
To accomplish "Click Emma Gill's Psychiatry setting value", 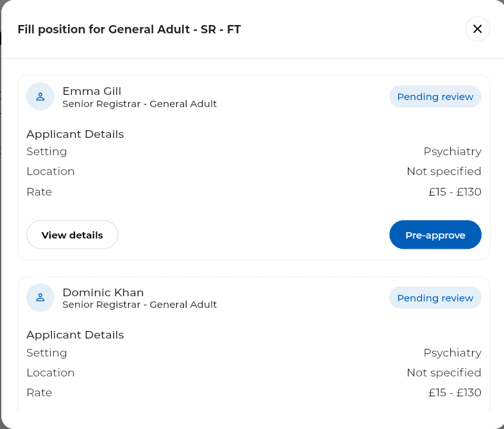I will click(452, 151).
